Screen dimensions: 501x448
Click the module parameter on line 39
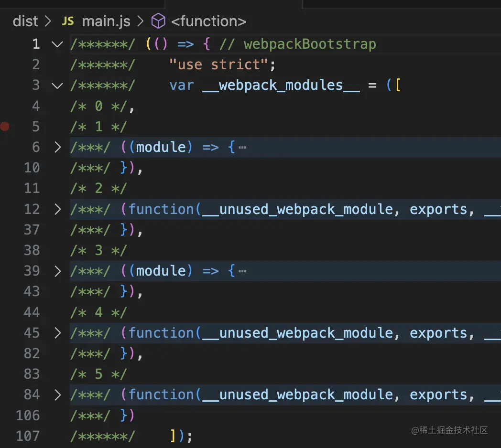(x=161, y=271)
